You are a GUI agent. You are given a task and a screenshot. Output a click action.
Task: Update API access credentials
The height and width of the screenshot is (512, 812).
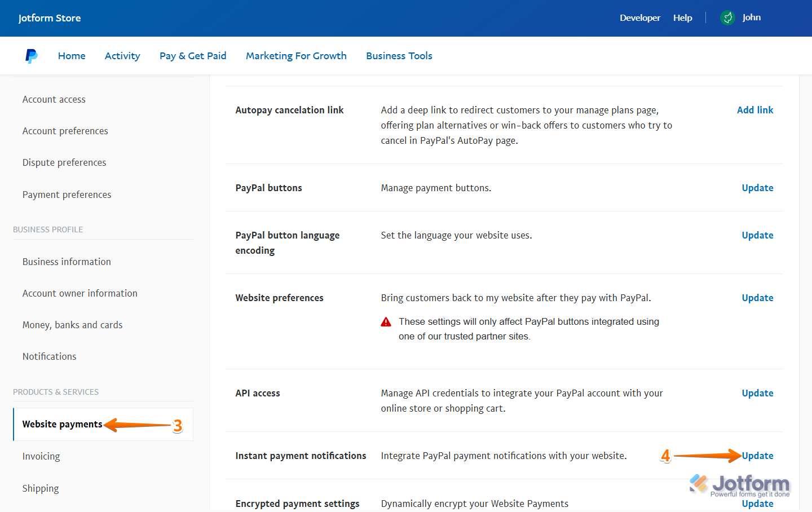tap(757, 392)
